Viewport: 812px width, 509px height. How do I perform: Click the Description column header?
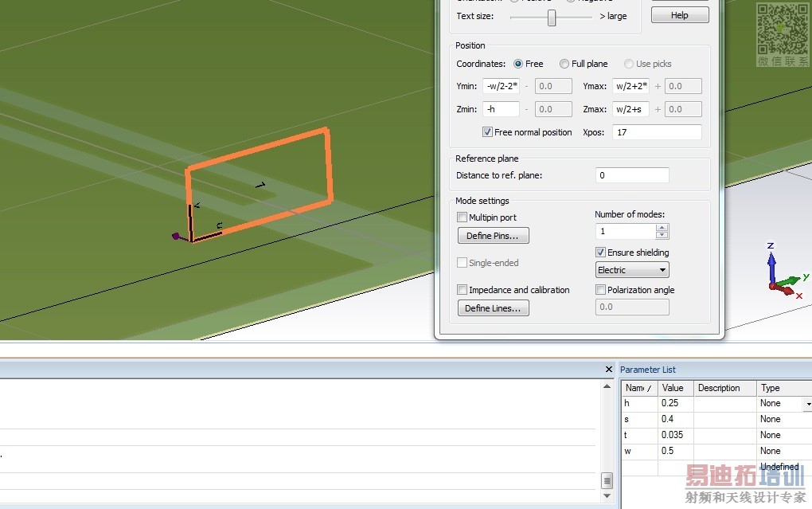(x=724, y=388)
